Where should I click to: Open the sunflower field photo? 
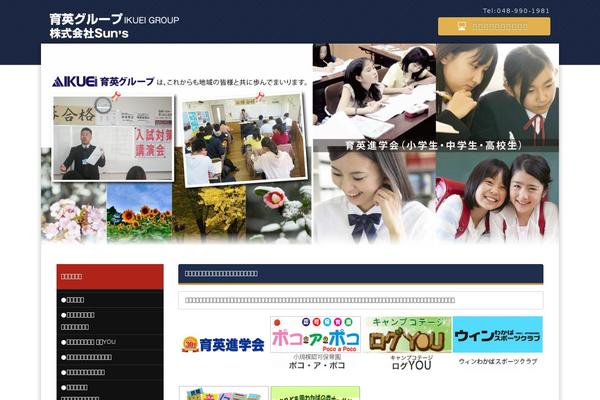click(139, 213)
